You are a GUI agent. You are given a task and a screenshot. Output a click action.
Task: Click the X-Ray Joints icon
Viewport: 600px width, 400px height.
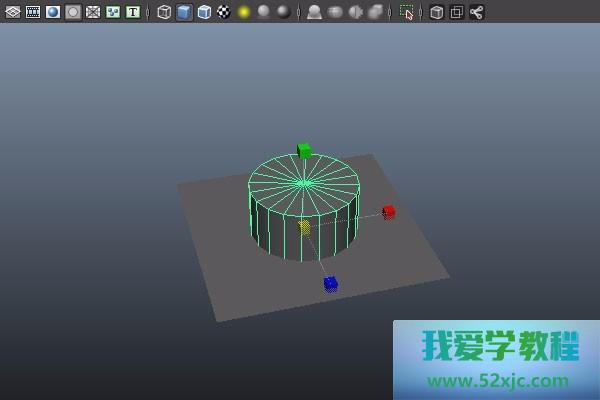pos(476,12)
